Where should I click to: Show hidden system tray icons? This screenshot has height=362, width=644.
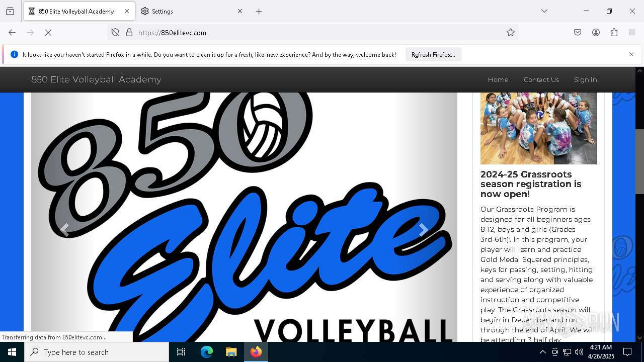pos(542,352)
